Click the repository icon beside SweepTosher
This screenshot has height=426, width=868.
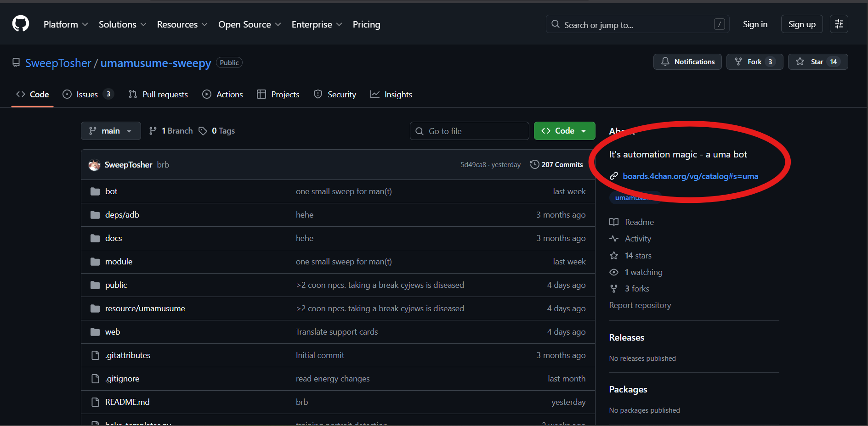pos(16,63)
